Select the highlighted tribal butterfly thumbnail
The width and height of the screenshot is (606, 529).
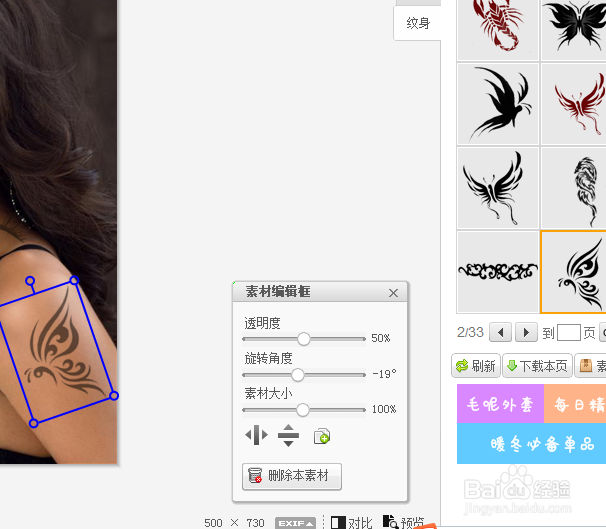tap(574, 272)
